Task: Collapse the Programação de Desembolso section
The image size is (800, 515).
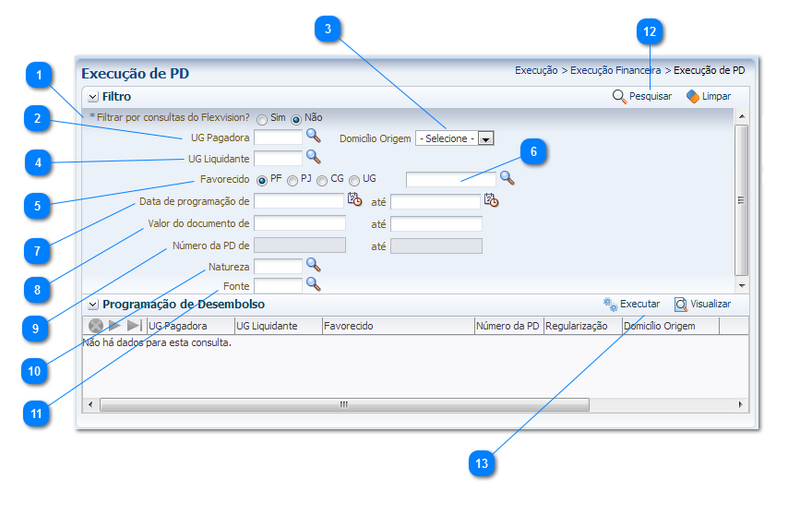Action: pyautogui.click(x=92, y=304)
